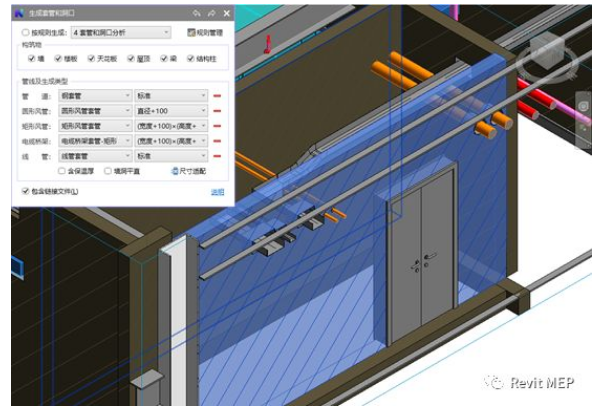Close the 生成套管和洞口 dialog

[227, 13]
